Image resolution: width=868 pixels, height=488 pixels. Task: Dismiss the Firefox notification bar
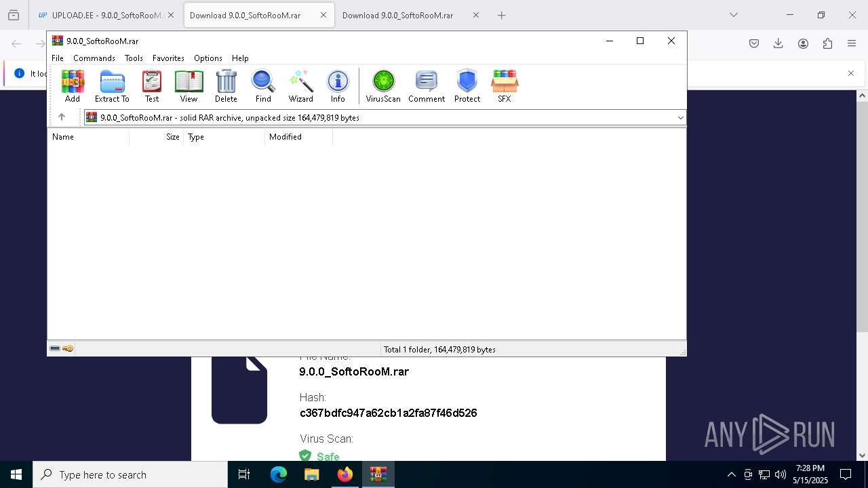851,73
